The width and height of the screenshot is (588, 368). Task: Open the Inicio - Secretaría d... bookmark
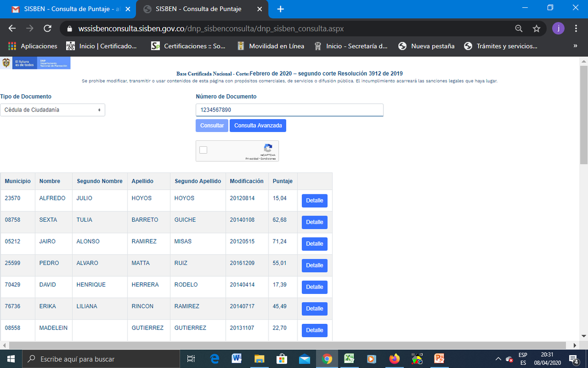[x=351, y=46]
